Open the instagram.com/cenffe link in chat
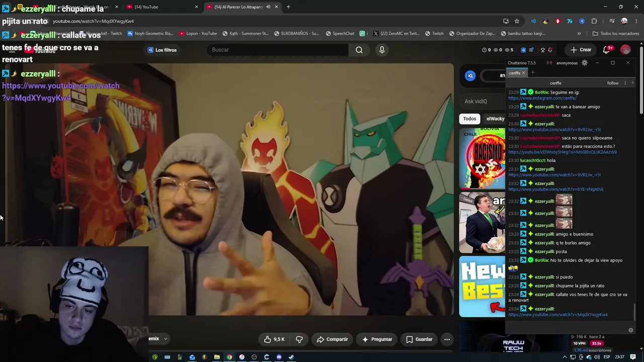The height and width of the screenshot is (362, 644). pyautogui.click(x=542, y=98)
